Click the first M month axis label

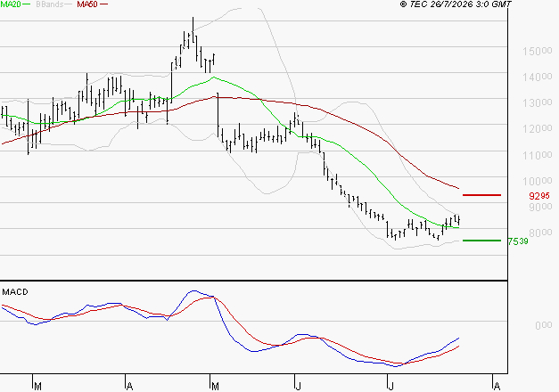37,386
